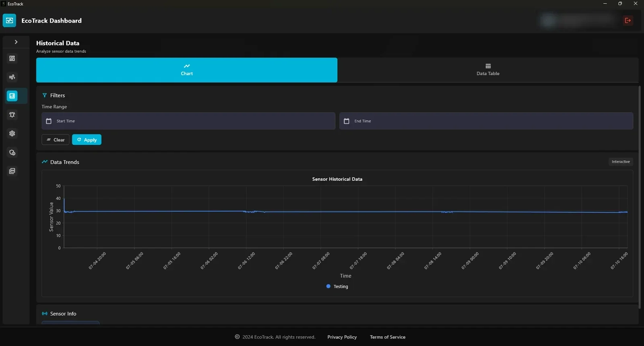Switch to the Data Table tab
This screenshot has height=346, width=644.
pos(488,70)
